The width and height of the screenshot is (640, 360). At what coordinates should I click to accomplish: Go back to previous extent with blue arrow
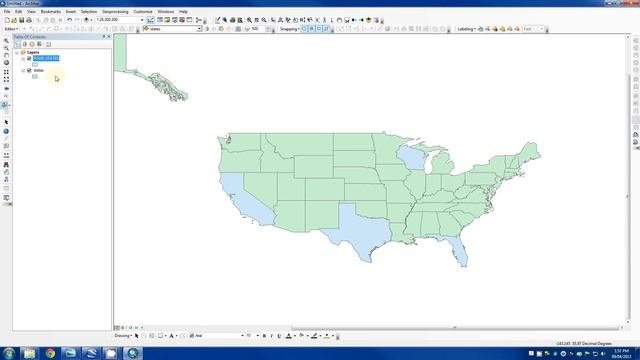pos(6,89)
